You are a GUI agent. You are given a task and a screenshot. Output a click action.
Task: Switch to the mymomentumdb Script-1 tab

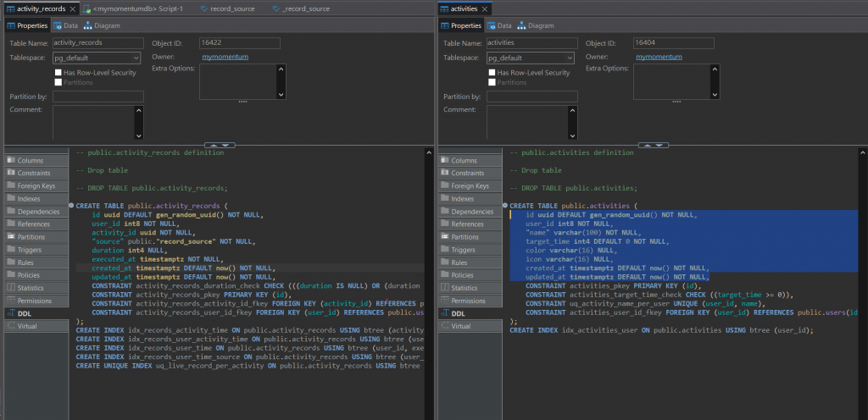pos(132,8)
